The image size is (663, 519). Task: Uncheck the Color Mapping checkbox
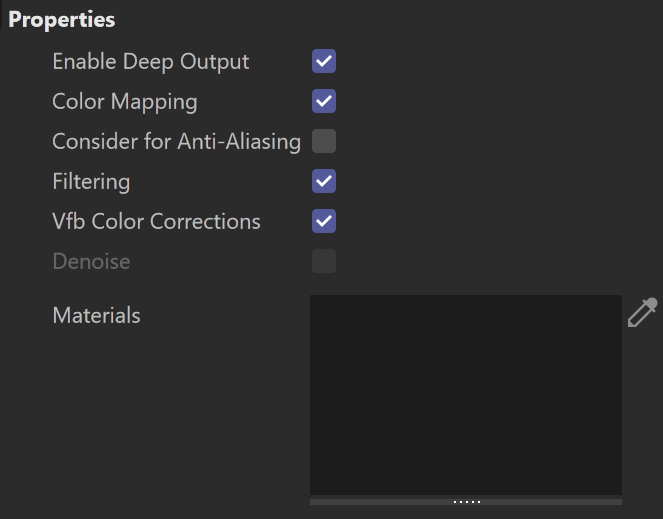[x=324, y=101]
